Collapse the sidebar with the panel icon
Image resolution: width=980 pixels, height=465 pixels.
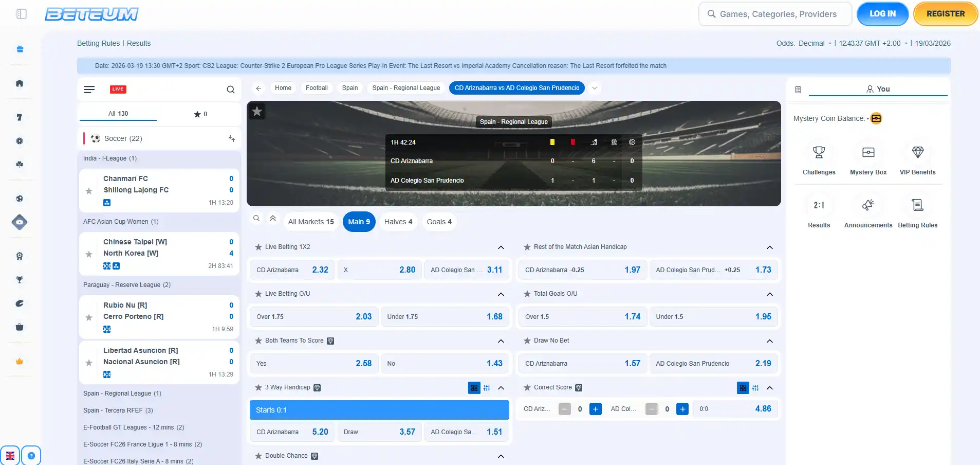point(22,14)
